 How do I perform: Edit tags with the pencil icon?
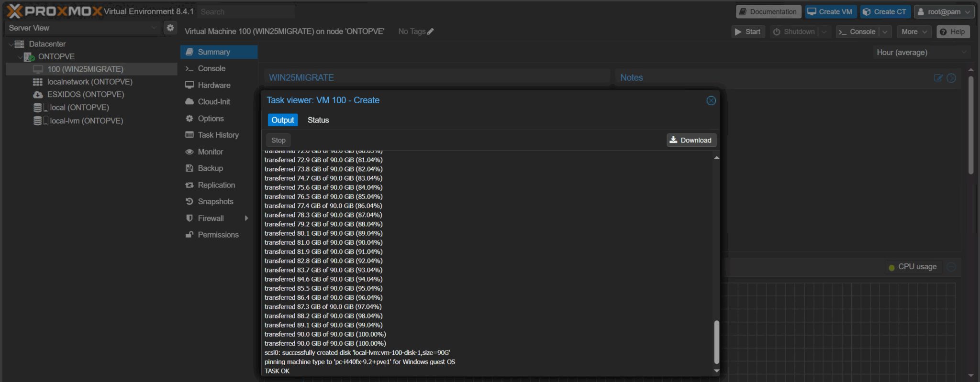430,32
